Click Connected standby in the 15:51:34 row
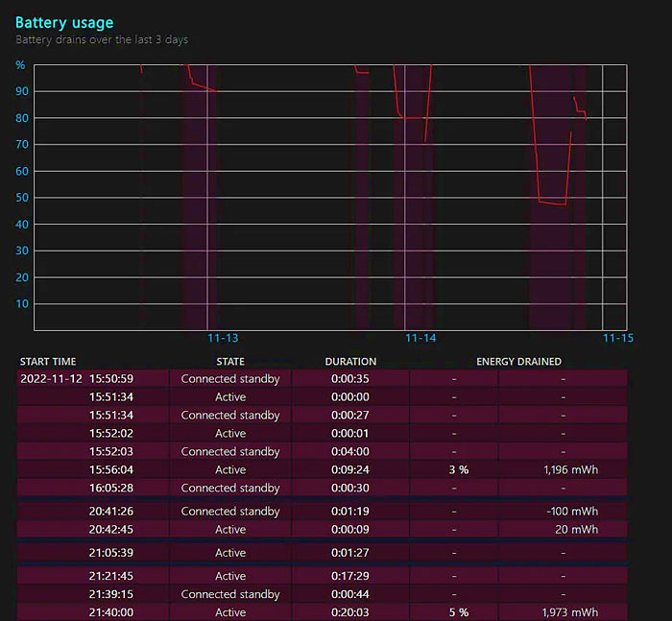The width and height of the screenshot is (672, 621). click(x=230, y=416)
